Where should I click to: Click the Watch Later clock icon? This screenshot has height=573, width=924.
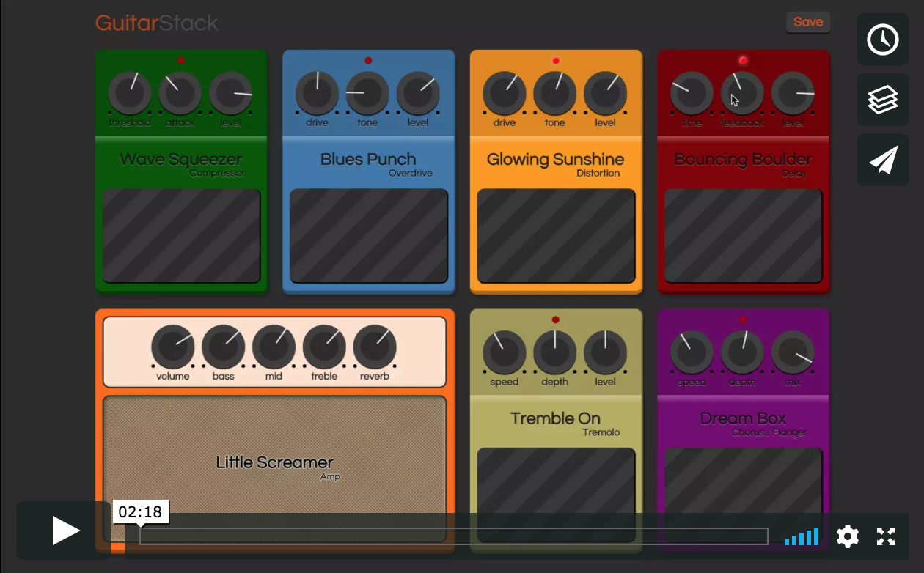tap(882, 40)
